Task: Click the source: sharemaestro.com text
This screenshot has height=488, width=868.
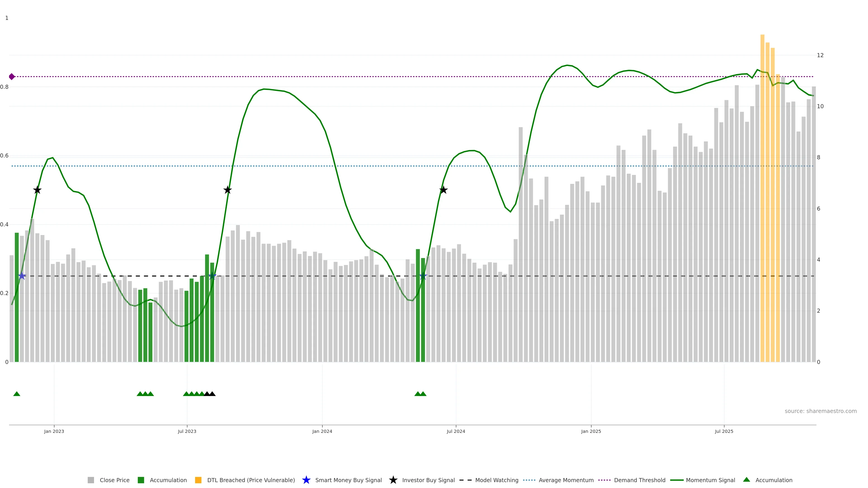Action: (821, 411)
